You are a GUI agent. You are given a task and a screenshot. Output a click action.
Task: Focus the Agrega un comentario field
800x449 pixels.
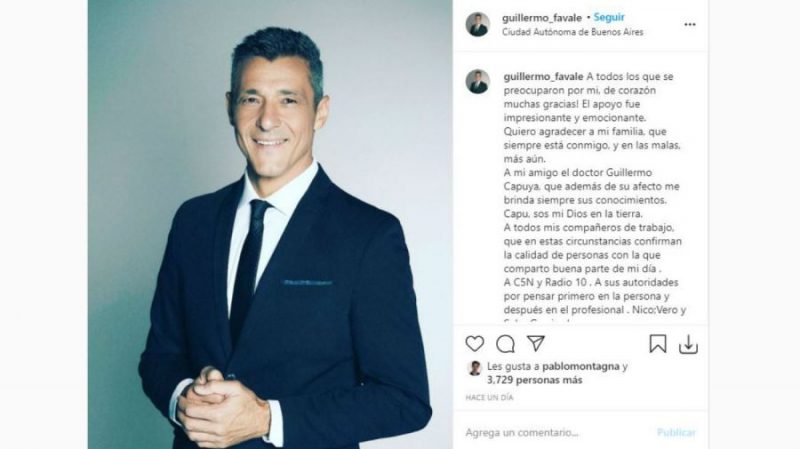556,433
